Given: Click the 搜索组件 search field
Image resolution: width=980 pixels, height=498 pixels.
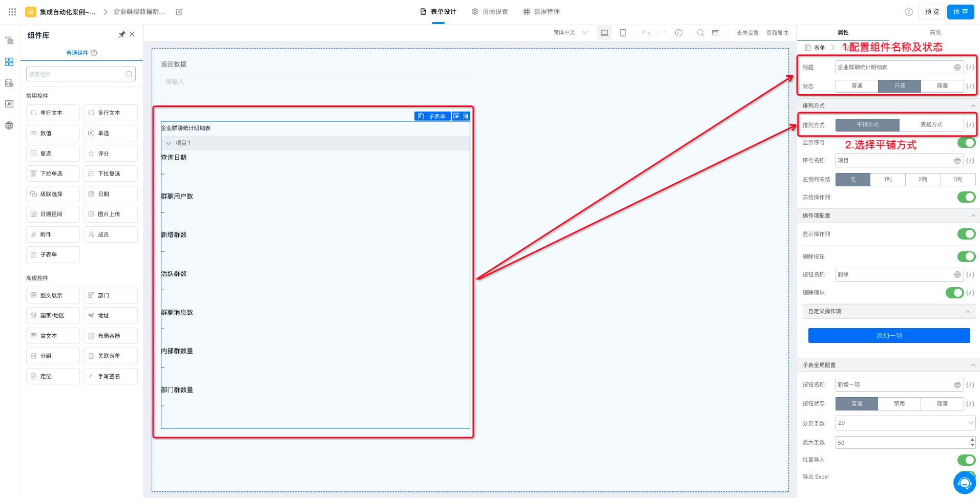Looking at the screenshot, I should pos(81,74).
